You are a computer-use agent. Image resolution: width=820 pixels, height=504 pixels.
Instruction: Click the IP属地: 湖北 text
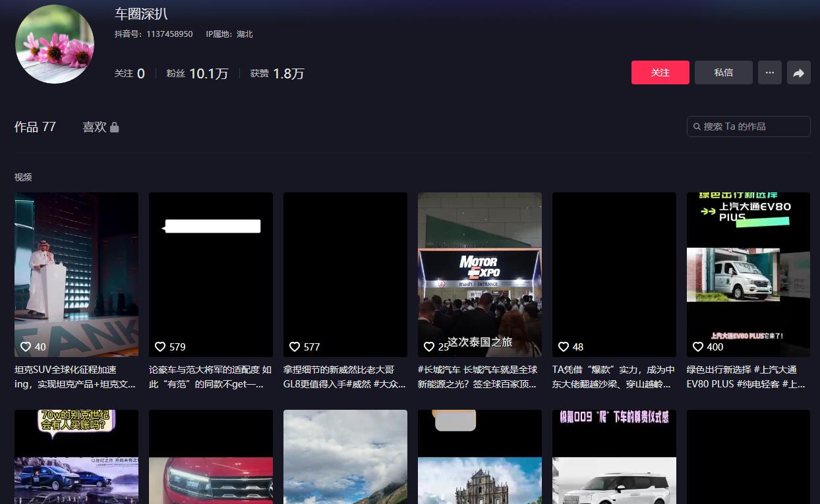click(229, 34)
